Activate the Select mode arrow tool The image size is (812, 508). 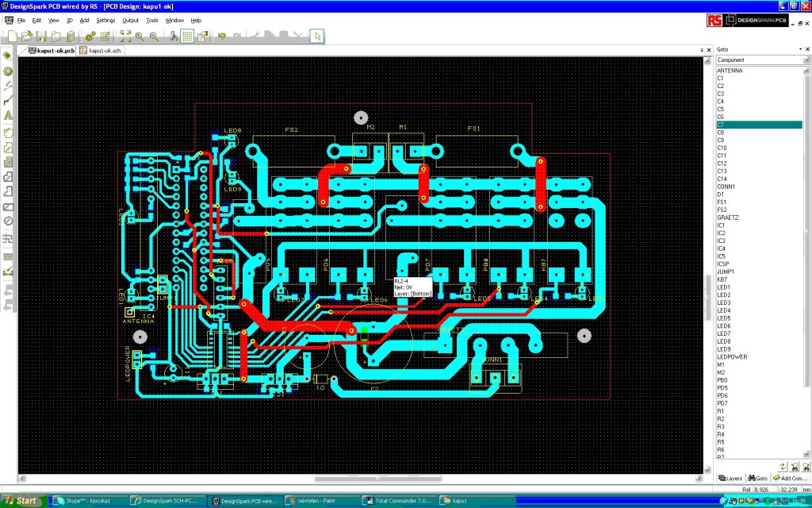317,37
